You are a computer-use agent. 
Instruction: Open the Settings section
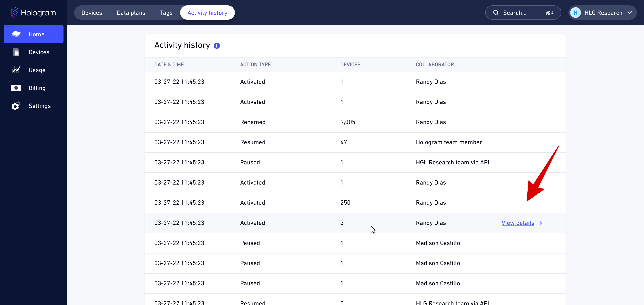point(34,106)
